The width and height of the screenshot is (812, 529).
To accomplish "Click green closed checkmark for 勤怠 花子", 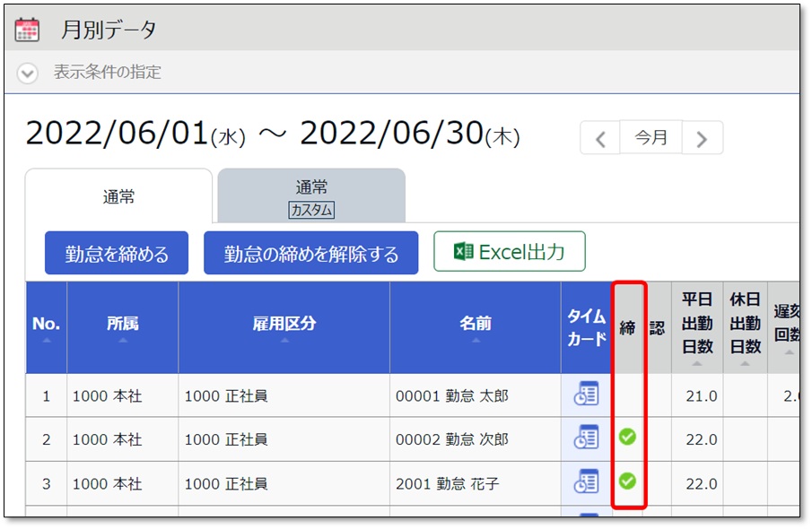I will click(627, 481).
